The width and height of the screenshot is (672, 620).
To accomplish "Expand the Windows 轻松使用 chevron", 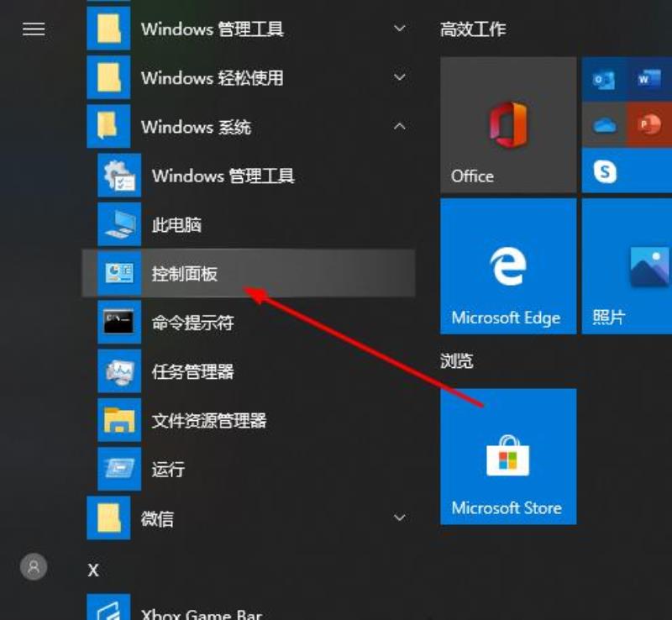I will click(x=400, y=77).
